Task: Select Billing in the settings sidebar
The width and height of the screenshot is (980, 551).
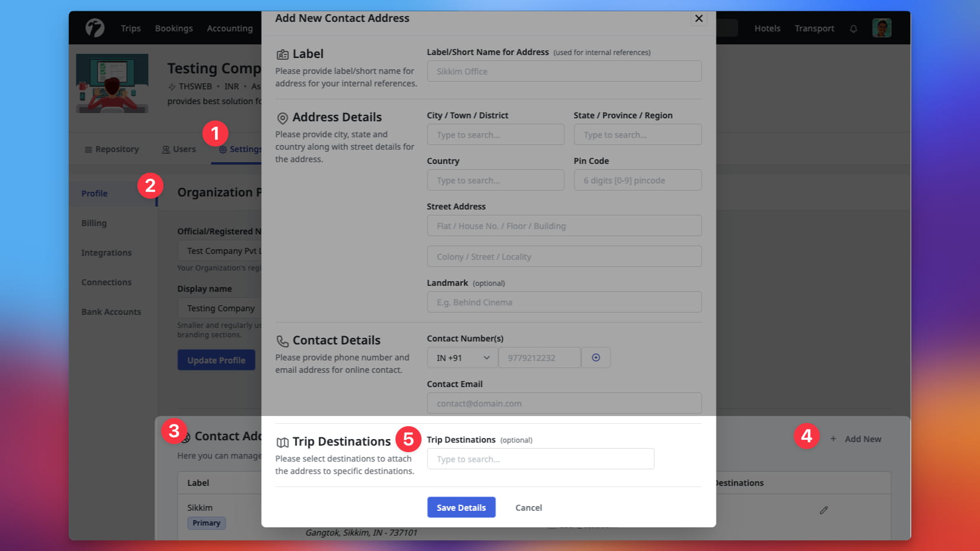Action: tap(94, 223)
